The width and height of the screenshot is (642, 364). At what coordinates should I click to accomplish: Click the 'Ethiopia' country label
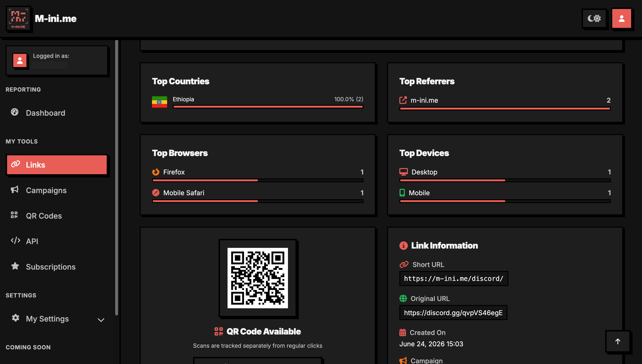183,99
